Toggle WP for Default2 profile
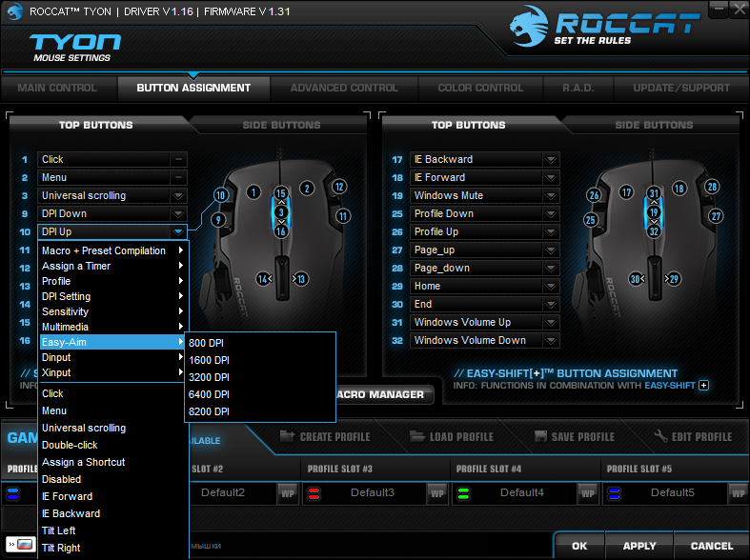The image size is (750, 560). (x=288, y=493)
